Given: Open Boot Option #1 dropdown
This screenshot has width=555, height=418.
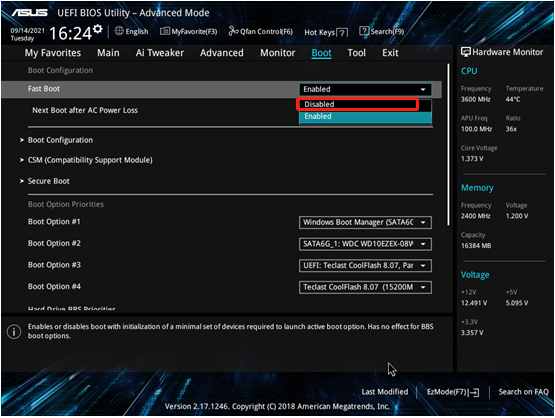Looking at the screenshot, I should tap(365, 222).
